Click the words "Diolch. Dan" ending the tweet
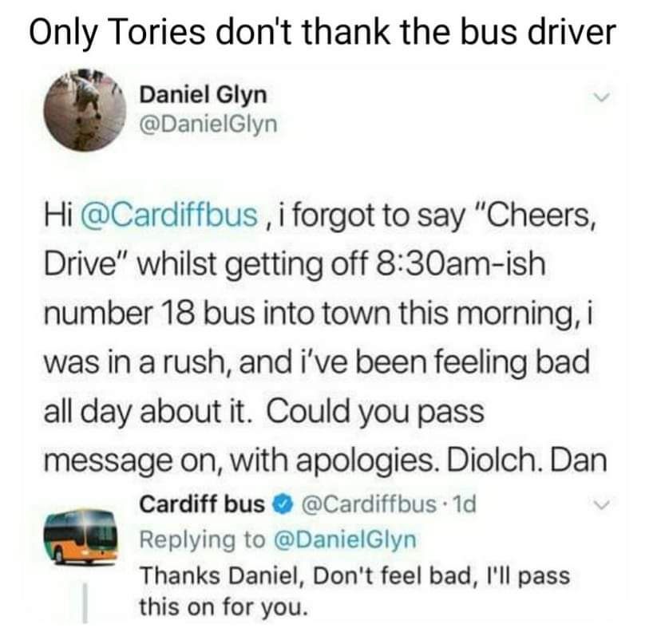This screenshot has width=653, height=644. 527,460
